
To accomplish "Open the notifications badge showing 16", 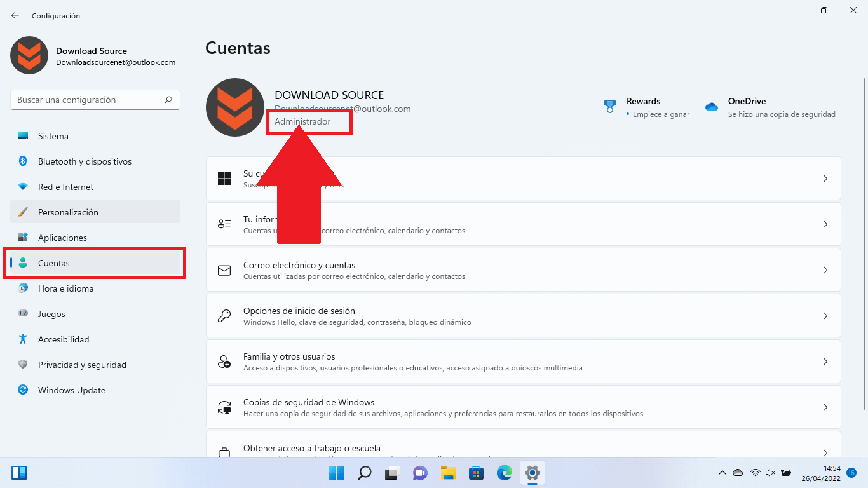I will point(852,473).
